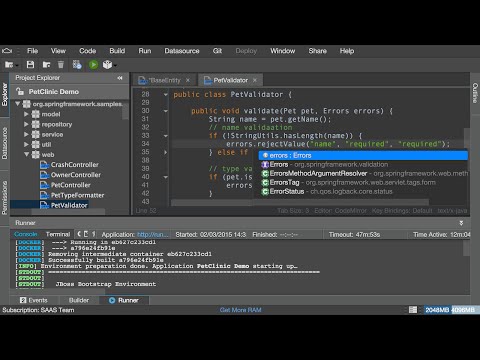The height and width of the screenshot is (360, 480).
Task: Switch to the BaseEntity editor tab
Action: (164, 80)
